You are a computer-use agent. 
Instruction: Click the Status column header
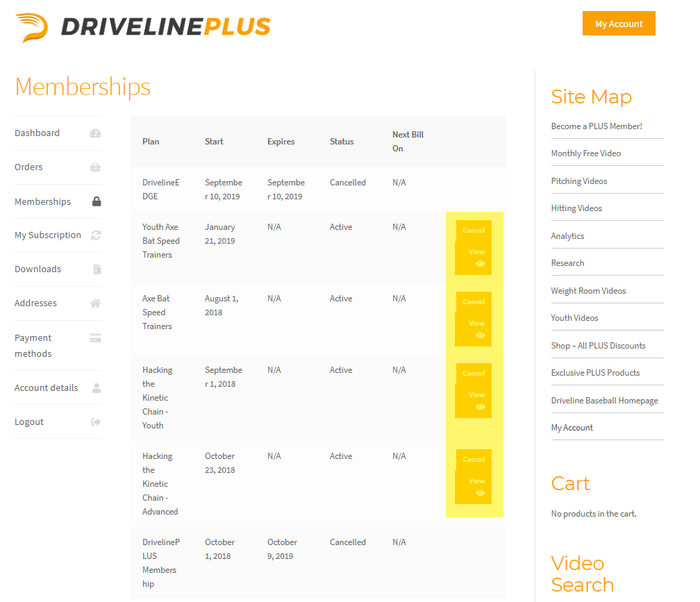[342, 142]
